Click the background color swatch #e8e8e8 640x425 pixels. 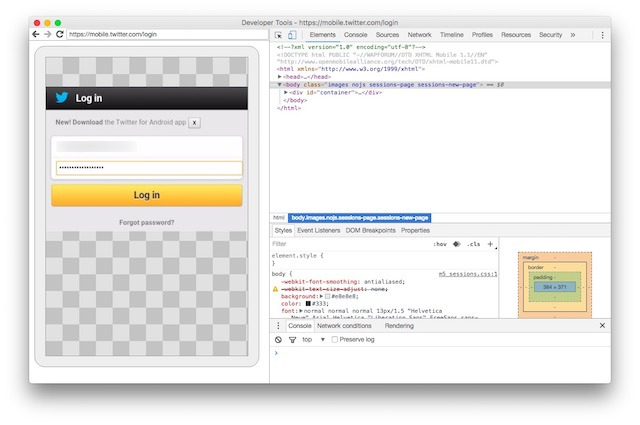(x=327, y=297)
